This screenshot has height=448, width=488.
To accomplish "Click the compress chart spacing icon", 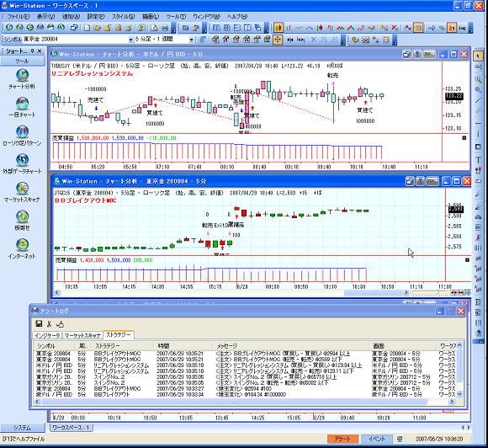I will point(290,40).
